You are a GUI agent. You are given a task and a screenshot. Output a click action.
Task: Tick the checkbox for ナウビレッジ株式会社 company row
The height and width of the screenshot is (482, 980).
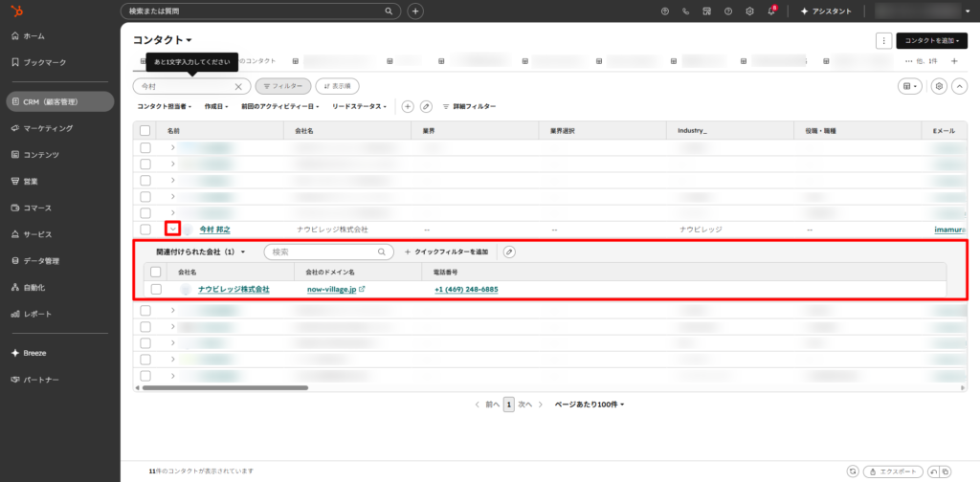(x=156, y=289)
